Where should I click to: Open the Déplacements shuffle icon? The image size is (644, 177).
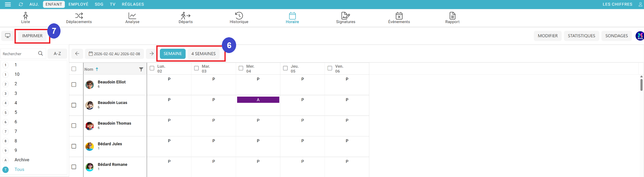pos(79,16)
